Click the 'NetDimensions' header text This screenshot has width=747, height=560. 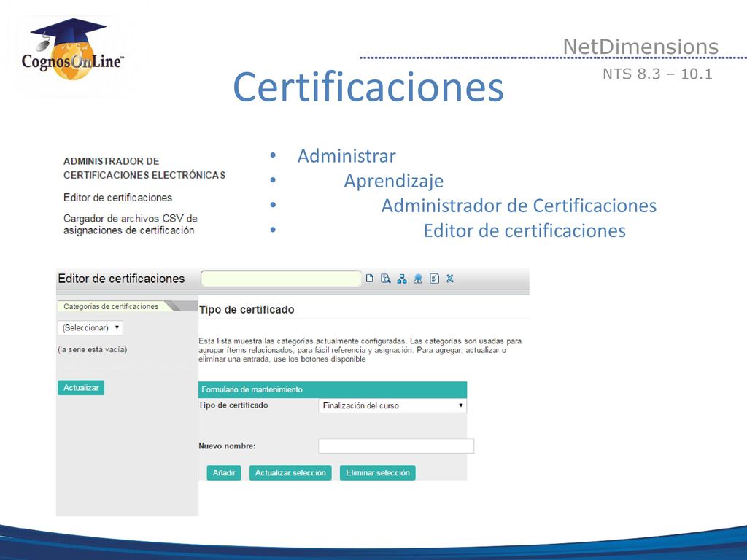click(640, 47)
